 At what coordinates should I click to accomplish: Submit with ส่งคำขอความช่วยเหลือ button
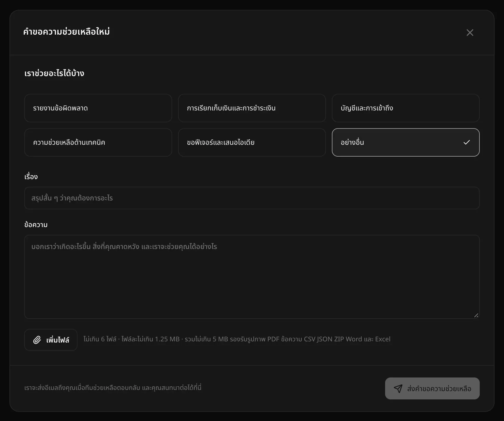pyautogui.click(x=432, y=388)
